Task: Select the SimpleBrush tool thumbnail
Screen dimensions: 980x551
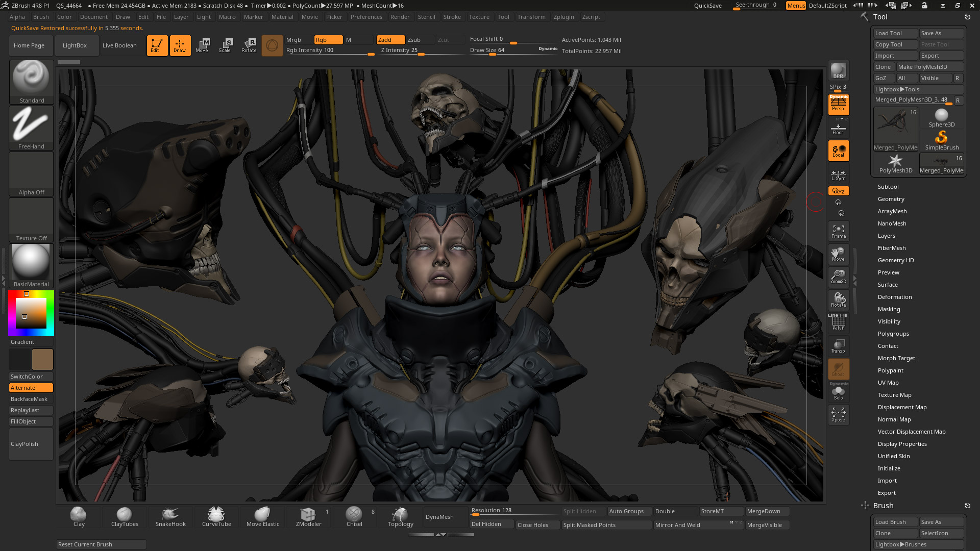Action: click(x=941, y=140)
